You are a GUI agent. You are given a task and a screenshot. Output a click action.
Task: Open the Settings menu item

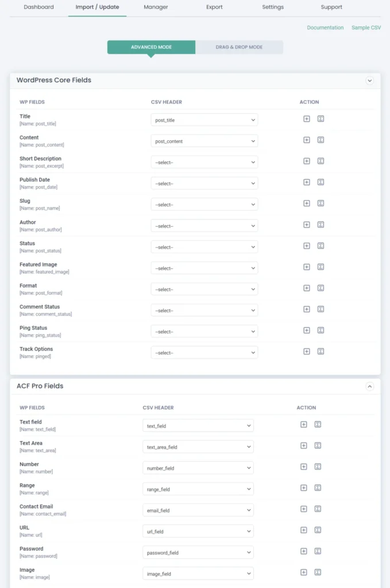pyautogui.click(x=273, y=7)
